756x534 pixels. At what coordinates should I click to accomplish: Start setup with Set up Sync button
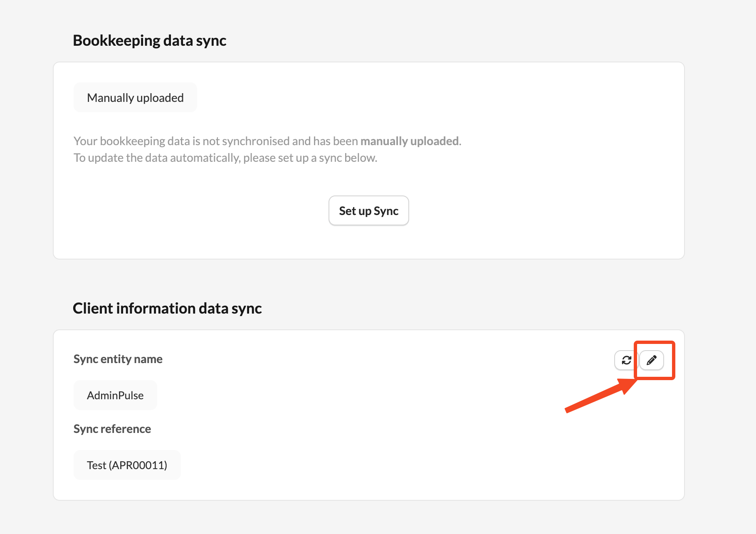[369, 211]
